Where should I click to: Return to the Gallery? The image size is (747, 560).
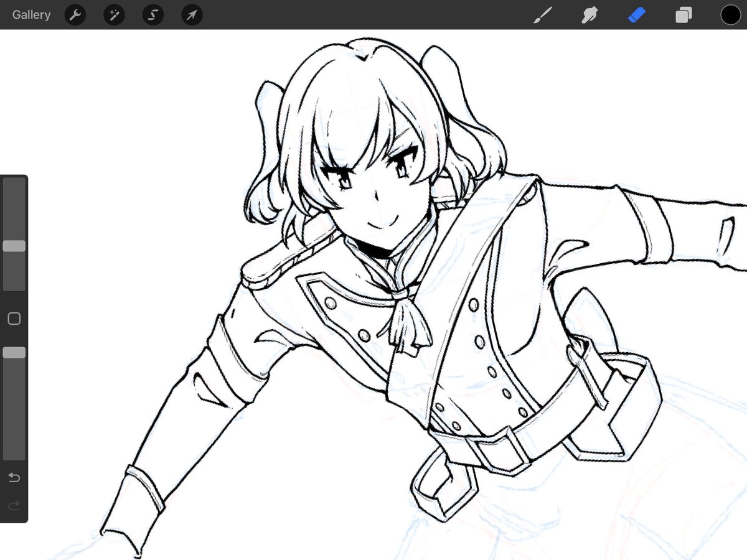[31, 15]
